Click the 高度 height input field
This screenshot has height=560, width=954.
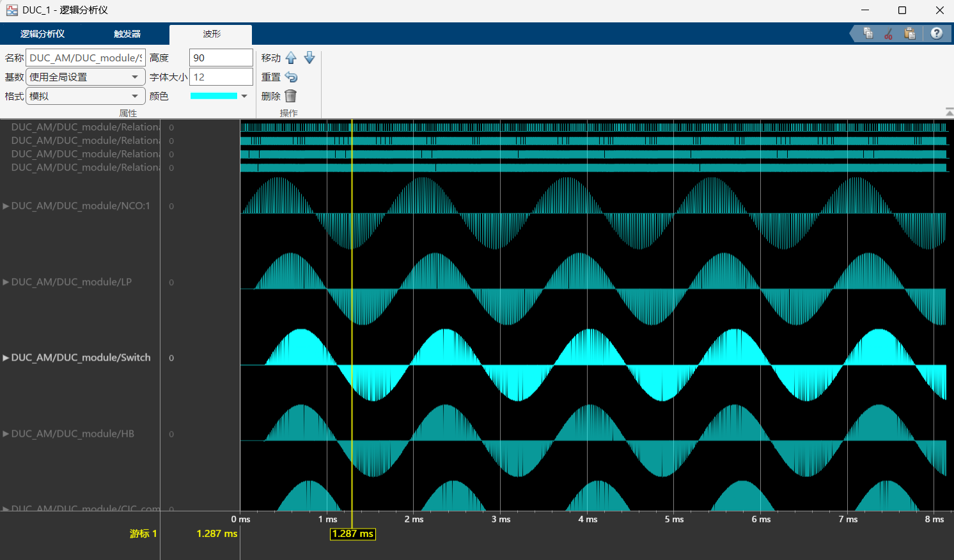click(x=221, y=58)
